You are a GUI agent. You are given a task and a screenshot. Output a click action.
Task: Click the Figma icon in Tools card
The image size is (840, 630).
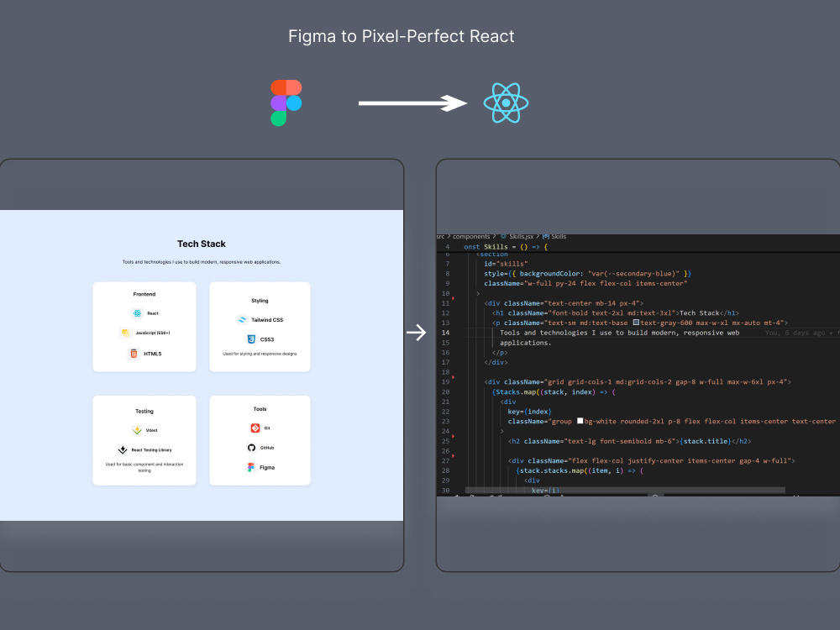click(250, 467)
